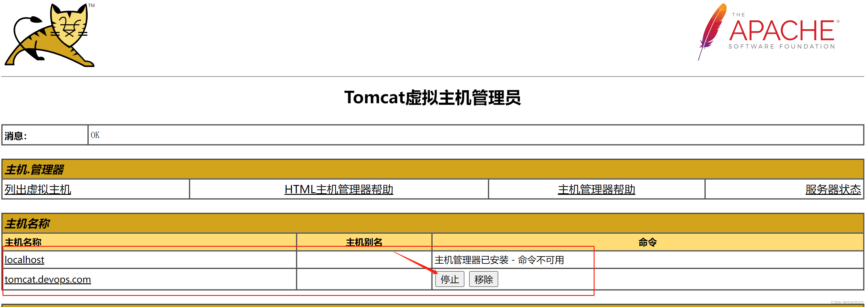Click the 主机.管理器 section header
This screenshot has height=307, width=868.
click(433, 169)
